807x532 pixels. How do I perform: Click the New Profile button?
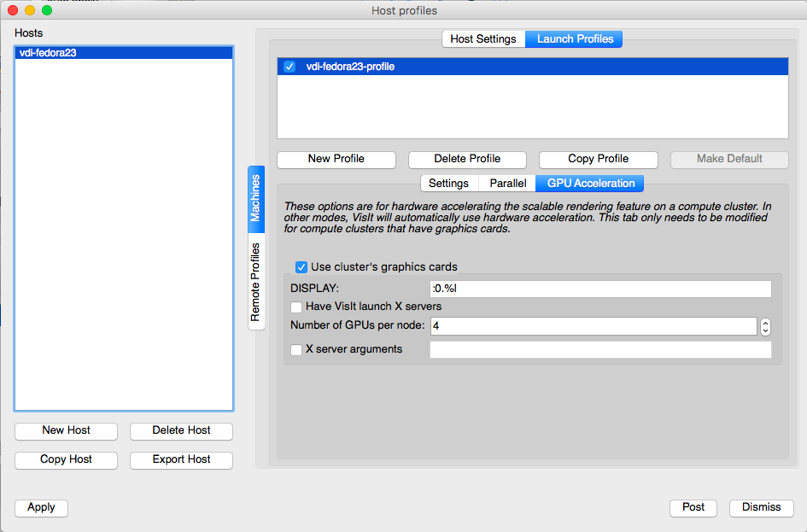click(336, 159)
